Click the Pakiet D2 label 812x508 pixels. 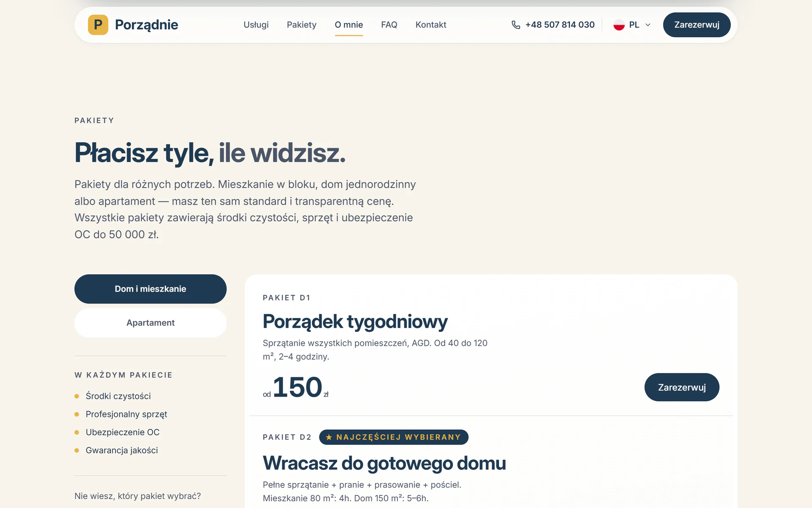(x=287, y=437)
